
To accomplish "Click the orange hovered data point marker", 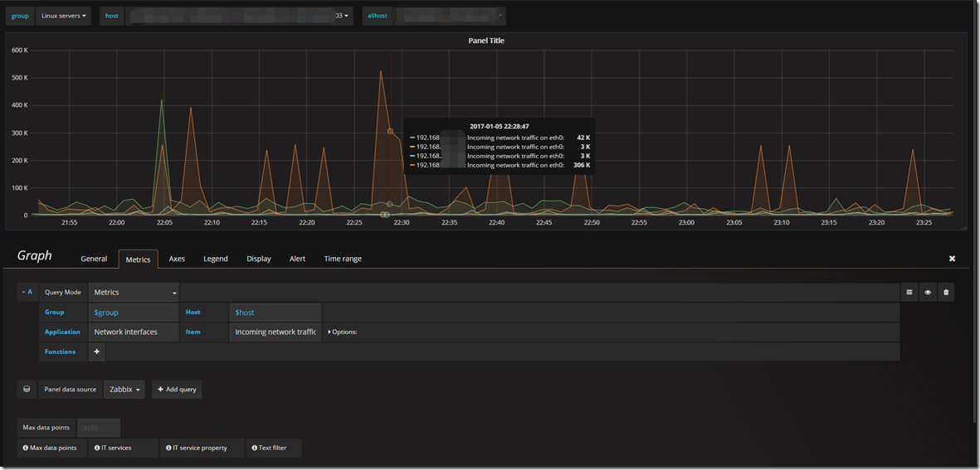I will tap(390, 131).
